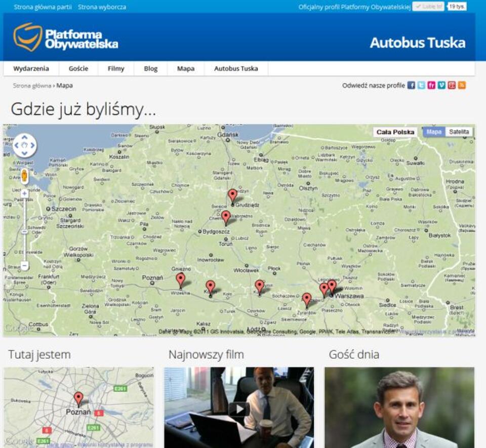This screenshot has height=448, width=486.
Task: Click the Tutaj jestem mini map
Action: coord(79,408)
